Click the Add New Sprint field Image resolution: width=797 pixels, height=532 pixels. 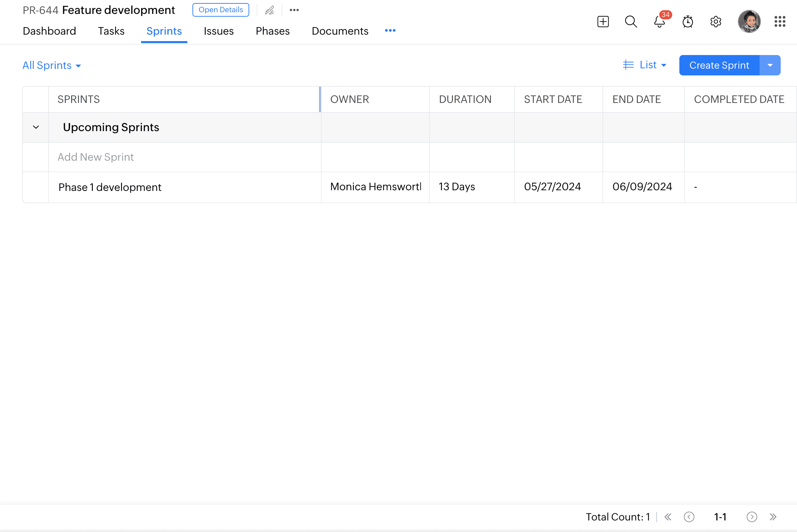click(x=96, y=157)
